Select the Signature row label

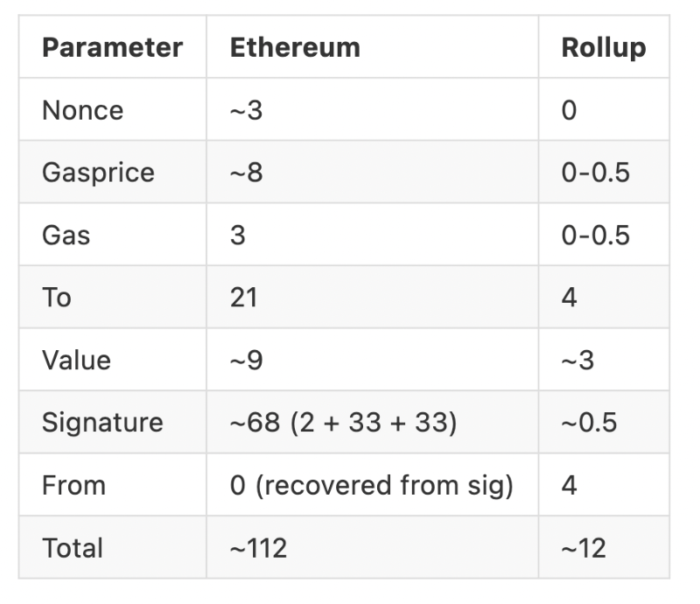pos(102,423)
